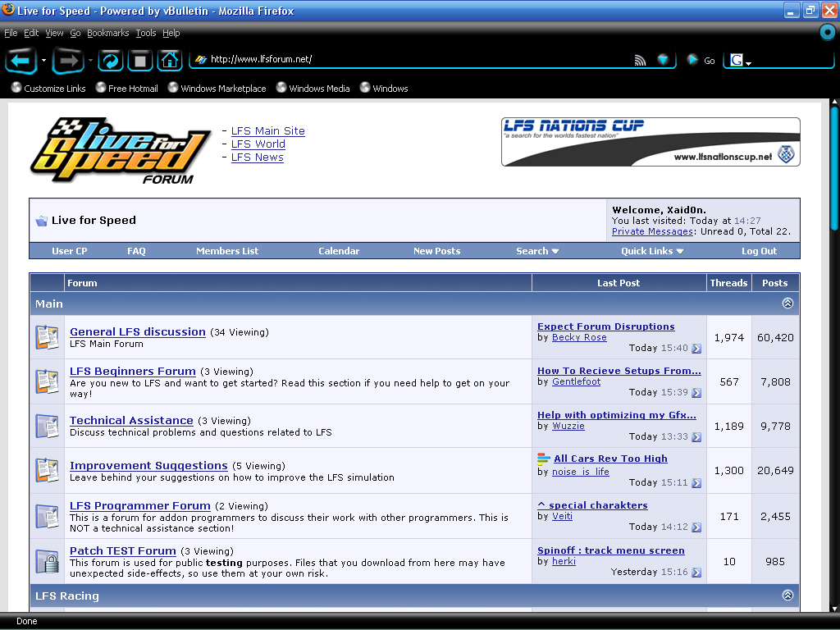
Task: Open the search engine selector dropdown
Action: [748, 63]
